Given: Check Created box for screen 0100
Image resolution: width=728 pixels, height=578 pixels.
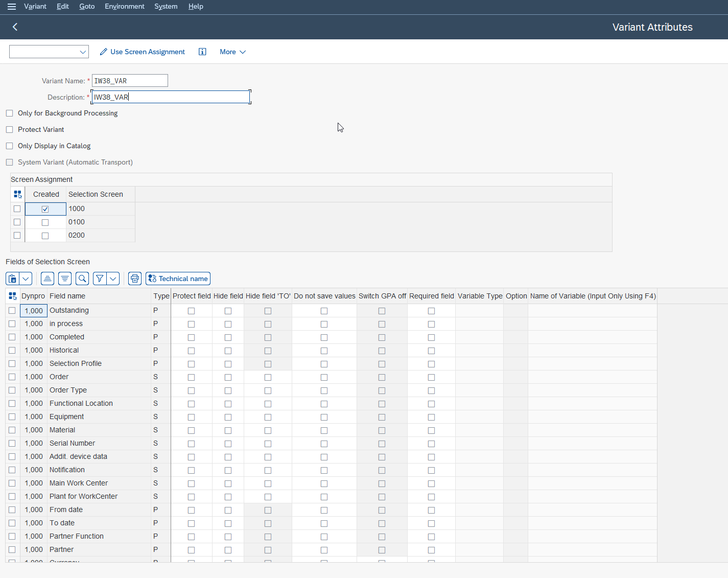Looking at the screenshot, I should pyautogui.click(x=45, y=222).
